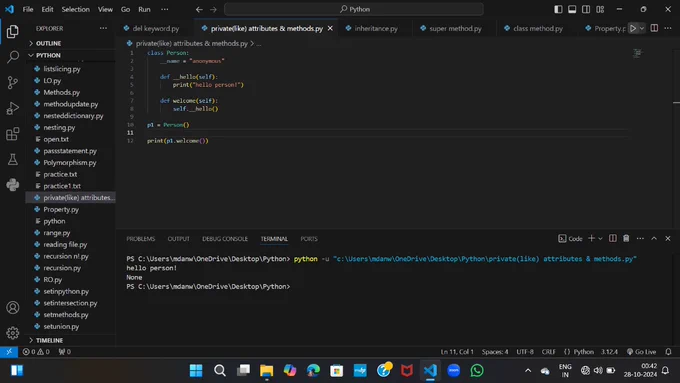Toggle the Secondary Side Bar

(x=586, y=9)
